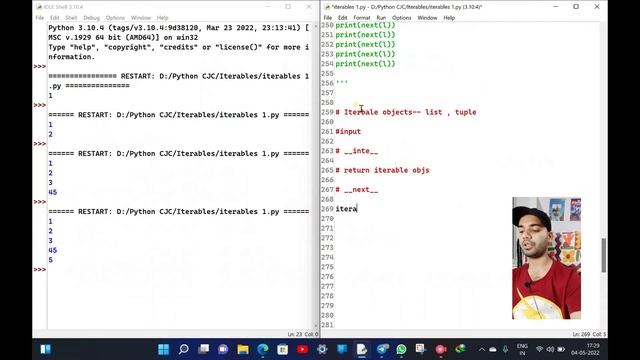This screenshot has width=640, height=360.
Task: Click editor line 269 text 'itera'
Action: pos(346,209)
